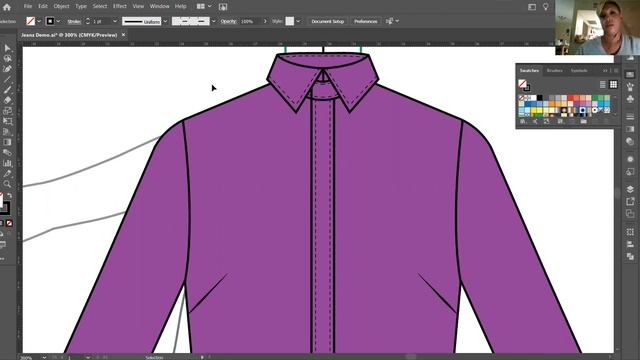Select the Eyedropper tool
This screenshot has height=360, width=640.
tap(7, 173)
